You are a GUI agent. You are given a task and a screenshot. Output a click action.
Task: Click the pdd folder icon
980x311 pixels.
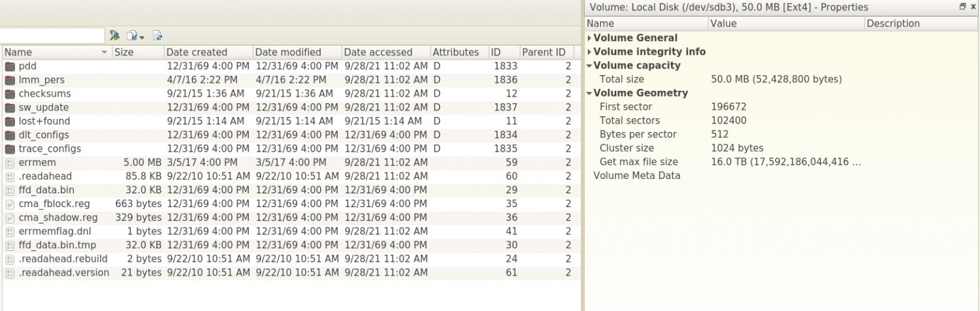coord(10,66)
